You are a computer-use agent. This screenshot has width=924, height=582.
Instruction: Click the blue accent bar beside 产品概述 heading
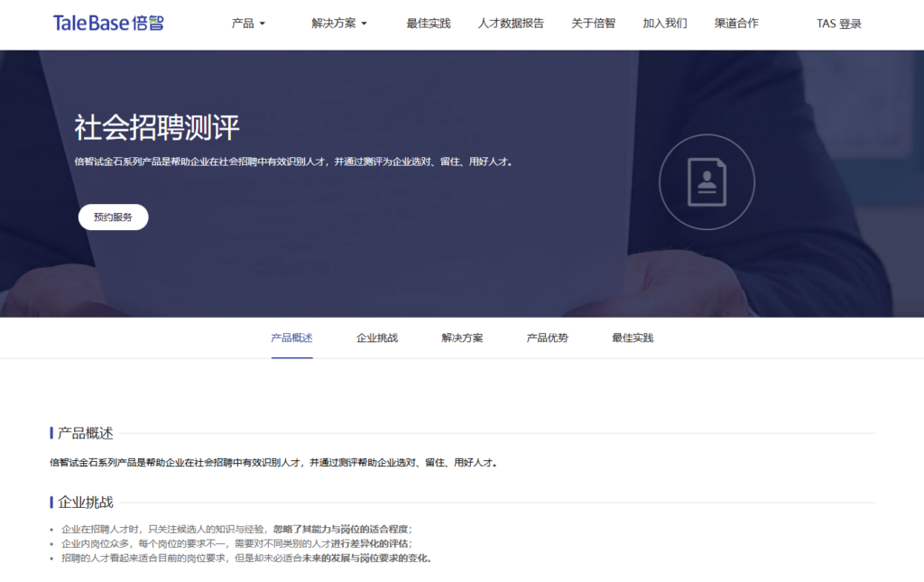pyautogui.click(x=51, y=430)
